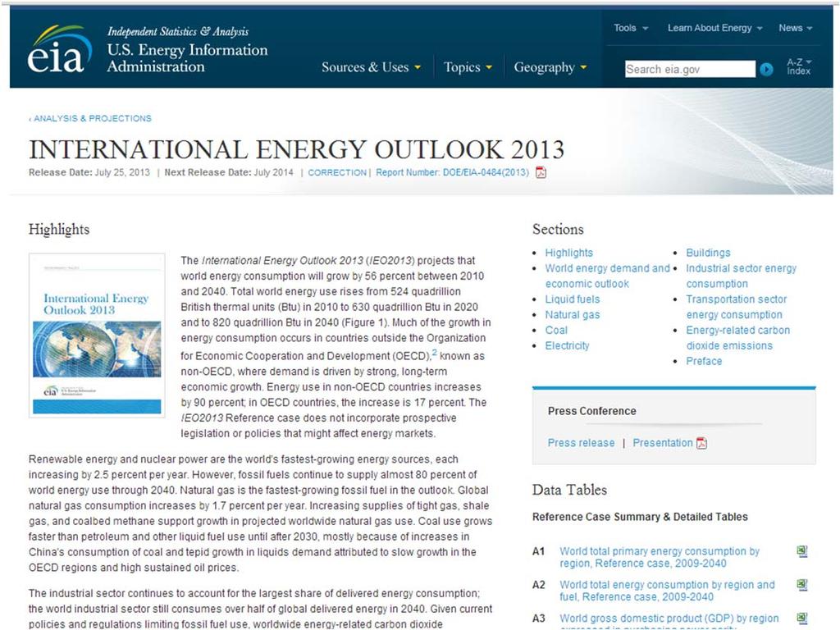Open the Press release link

tap(582, 443)
